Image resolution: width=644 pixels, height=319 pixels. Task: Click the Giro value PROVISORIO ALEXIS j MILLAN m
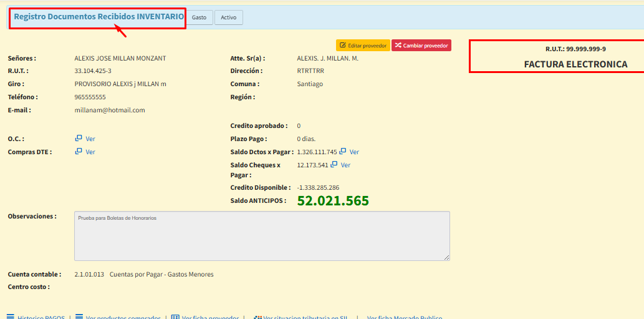[x=120, y=84]
